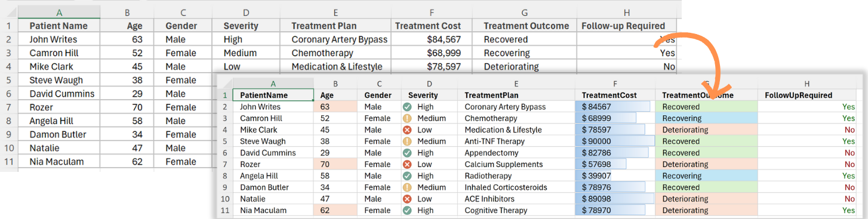Click the '$ 39907' data bar cell
This screenshot has height=219, width=868.
coord(615,176)
